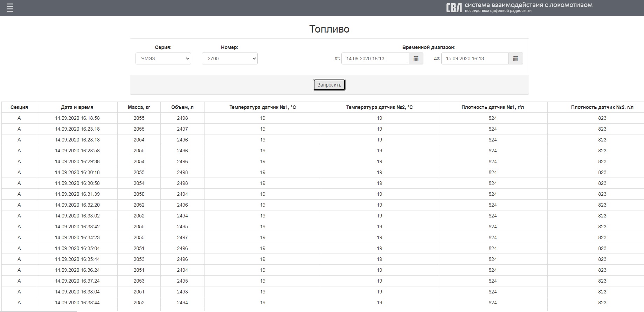Click Температура датчик №2 column header
644x312 pixels.
[379, 107]
